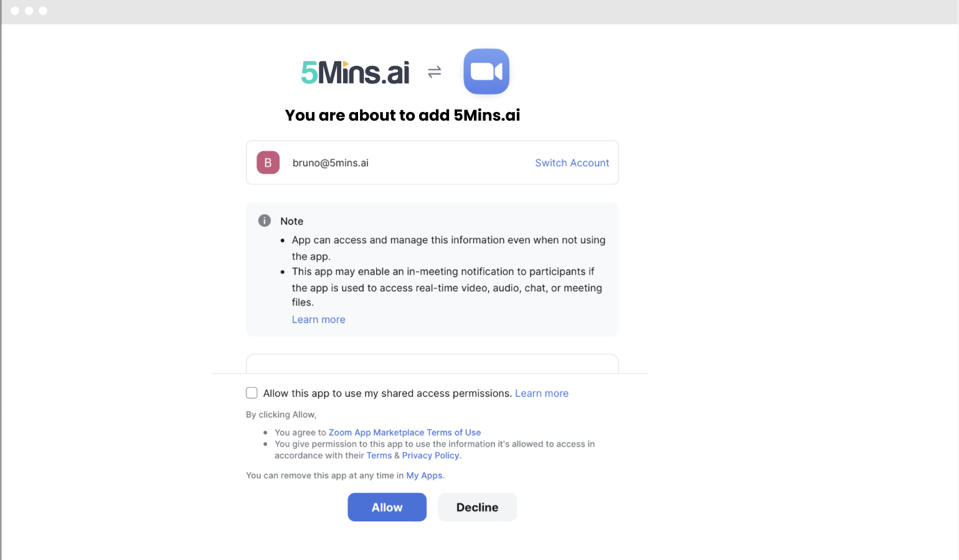Click the Note info icon
Screen dimensions: 959x560
pos(265,220)
